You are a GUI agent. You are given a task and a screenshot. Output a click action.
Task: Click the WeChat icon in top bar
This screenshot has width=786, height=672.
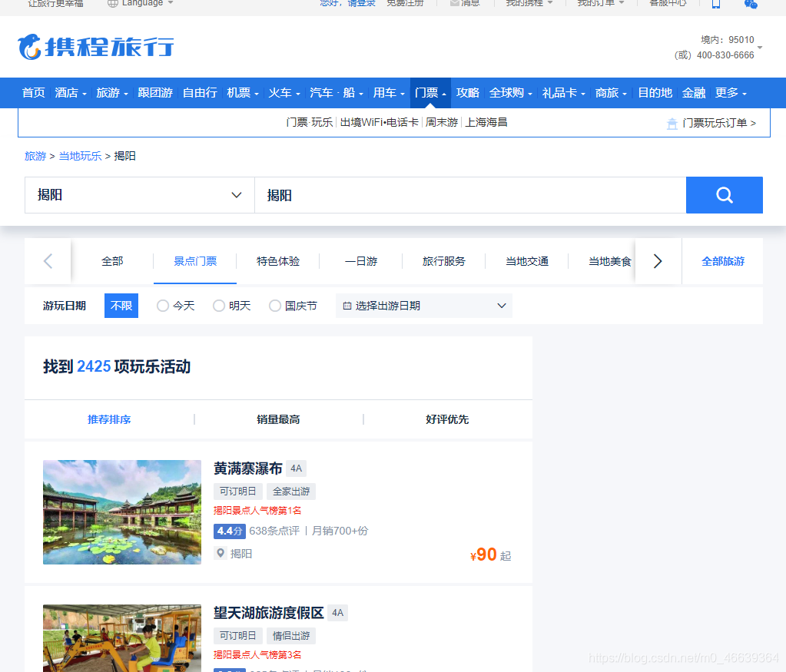751,4
